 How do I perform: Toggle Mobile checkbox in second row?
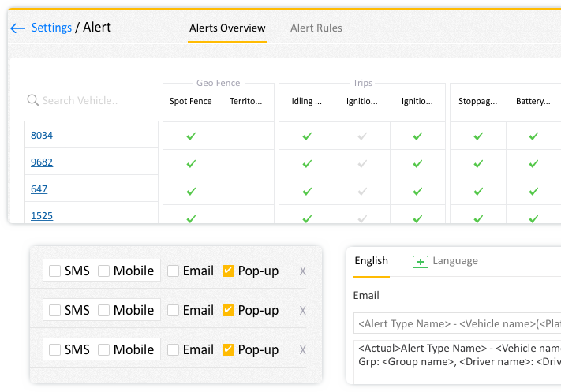click(104, 311)
